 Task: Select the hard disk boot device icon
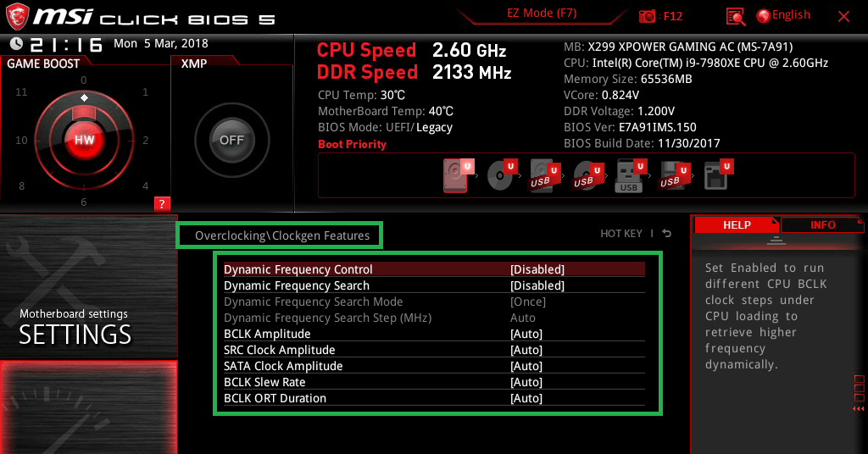457,176
